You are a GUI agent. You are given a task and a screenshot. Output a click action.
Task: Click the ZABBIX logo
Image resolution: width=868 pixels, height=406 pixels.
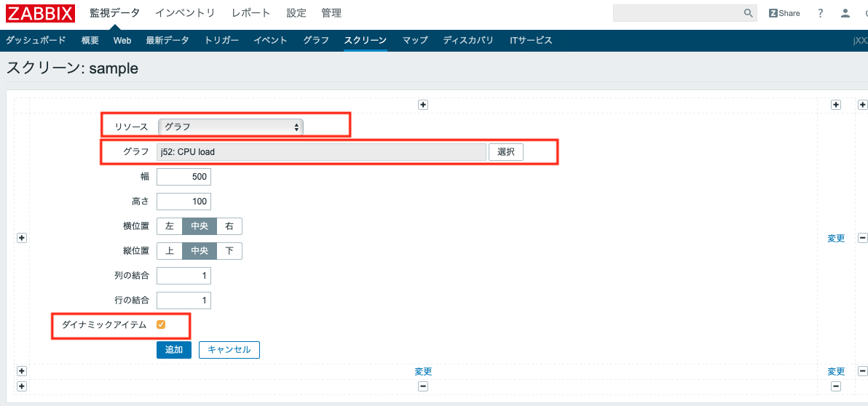point(40,13)
